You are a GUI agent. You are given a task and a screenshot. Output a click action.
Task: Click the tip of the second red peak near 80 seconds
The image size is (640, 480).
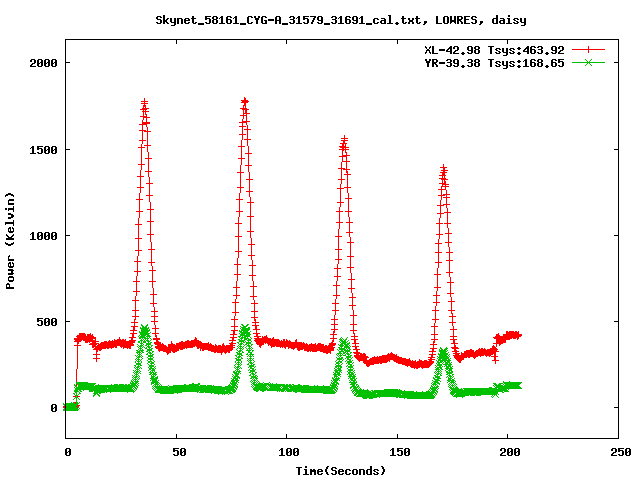pos(245,101)
